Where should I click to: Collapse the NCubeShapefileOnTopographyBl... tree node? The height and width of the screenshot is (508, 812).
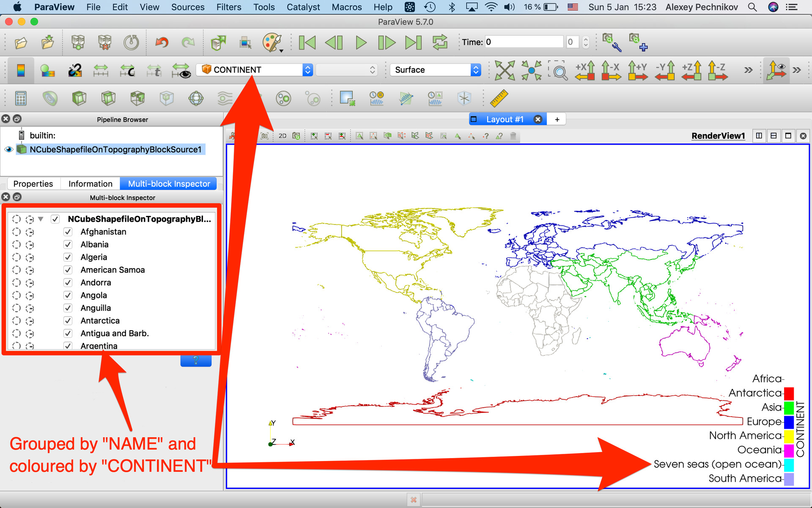pyautogui.click(x=41, y=219)
